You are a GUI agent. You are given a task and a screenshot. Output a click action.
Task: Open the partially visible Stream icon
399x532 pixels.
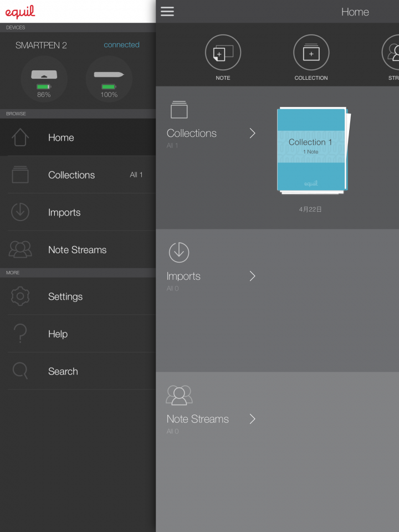coord(391,53)
